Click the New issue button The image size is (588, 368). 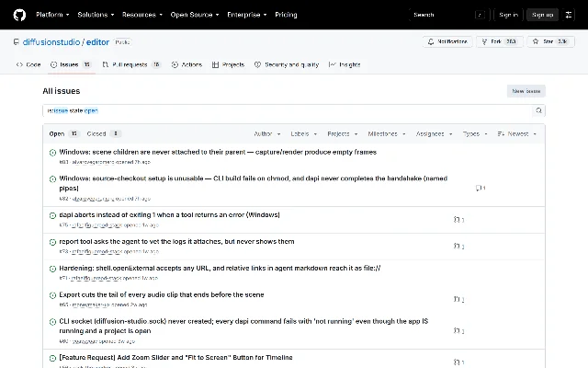coord(526,91)
